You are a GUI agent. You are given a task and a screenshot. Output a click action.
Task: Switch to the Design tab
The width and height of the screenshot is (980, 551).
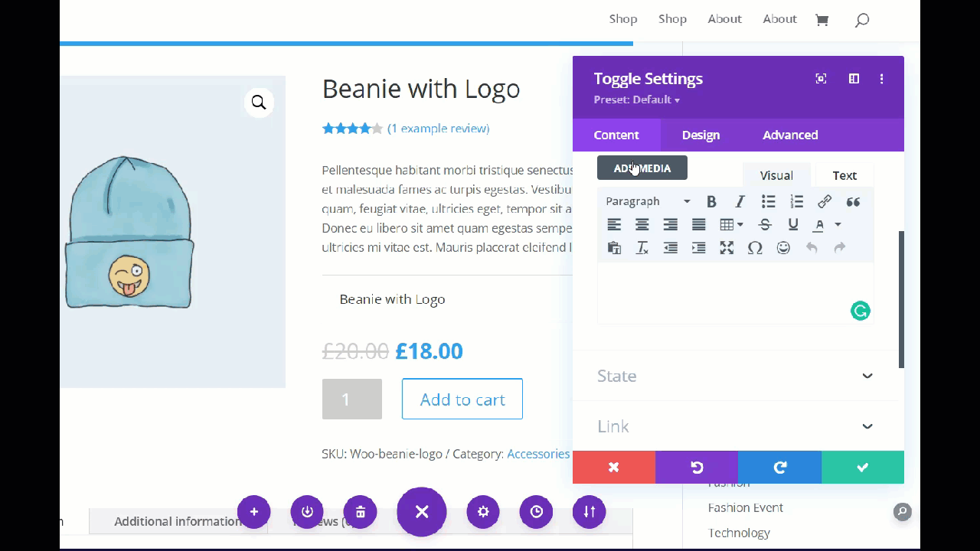[701, 135]
